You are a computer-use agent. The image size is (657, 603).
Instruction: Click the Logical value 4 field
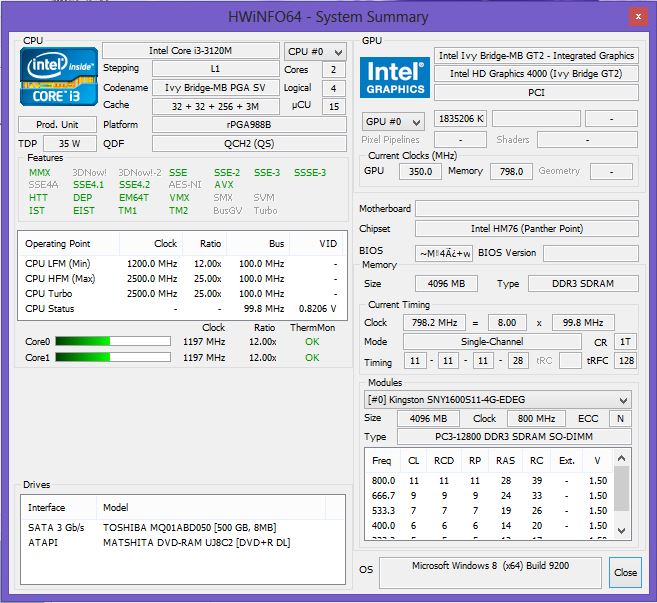334,88
